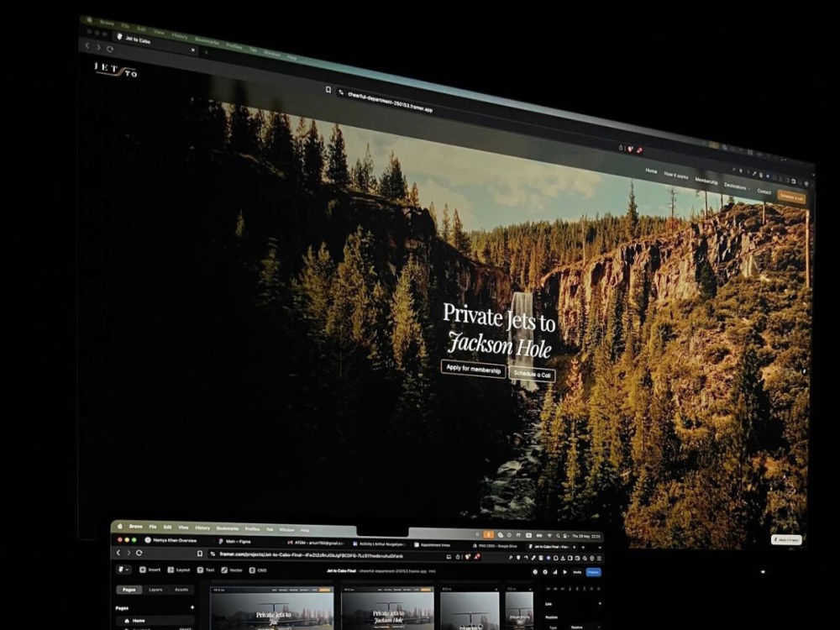This screenshot has width=840, height=630.
Task: Click the share icon in monitor address bar
Action: click(x=621, y=147)
